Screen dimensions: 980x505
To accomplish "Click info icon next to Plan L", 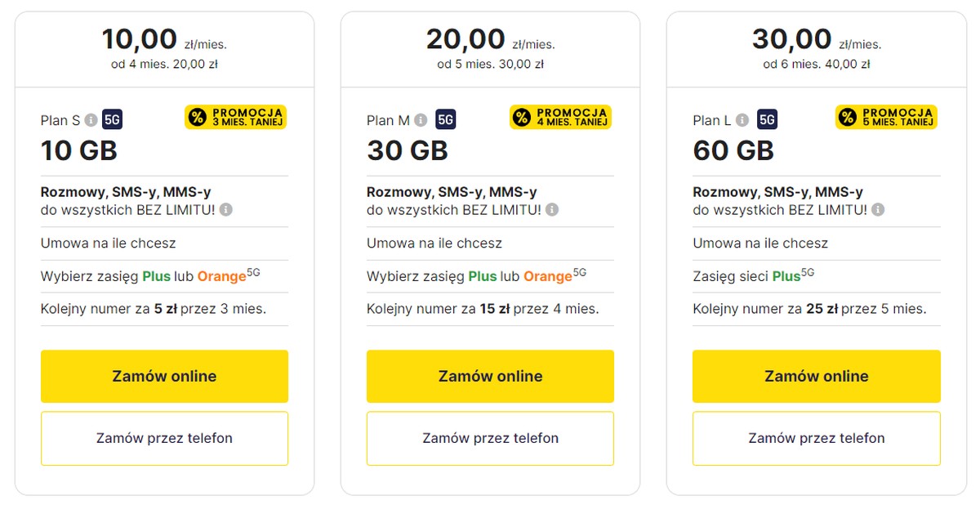I will pyautogui.click(x=742, y=120).
